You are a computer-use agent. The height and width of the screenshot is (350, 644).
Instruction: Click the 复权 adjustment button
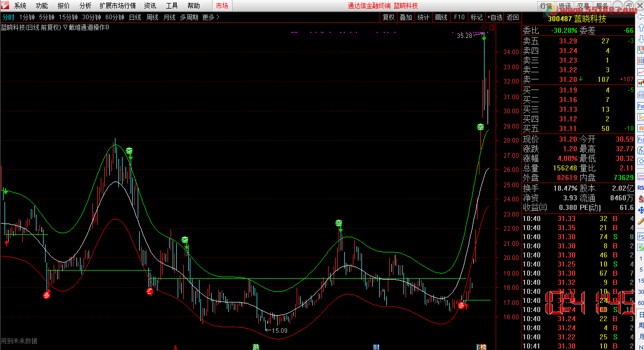point(388,17)
